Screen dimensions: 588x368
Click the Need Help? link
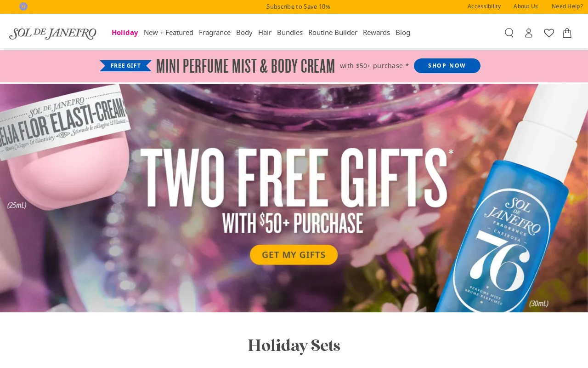pos(567,6)
